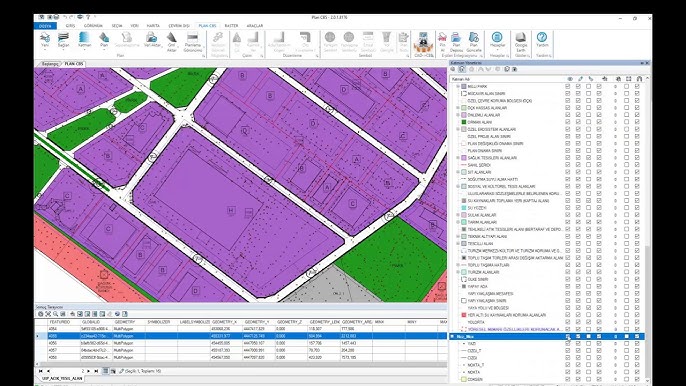Toggle visibility checkbox for MİLLİ PARK layer

pyautogui.click(x=568, y=87)
